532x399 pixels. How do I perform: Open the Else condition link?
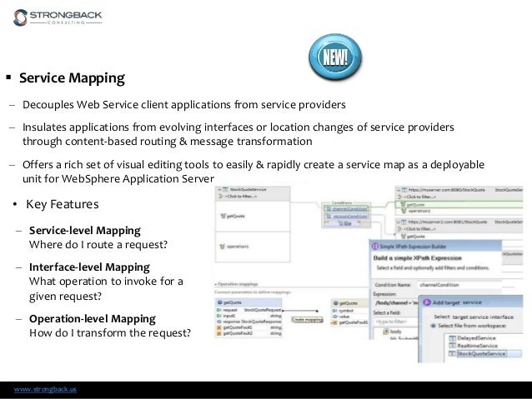348,223
